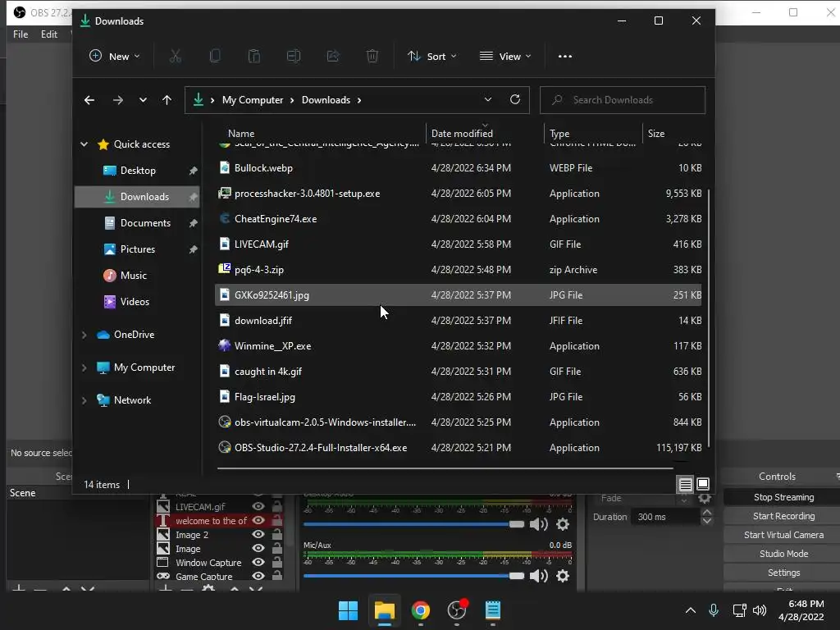The width and height of the screenshot is (840, 630).
Task: Click the Cut scissors icon in toolbar
Action: [176, 56]
